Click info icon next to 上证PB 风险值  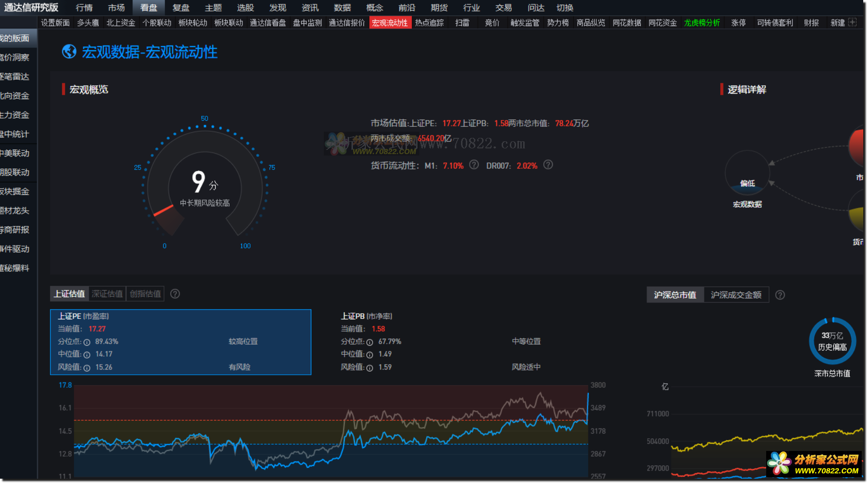[370, 368]
